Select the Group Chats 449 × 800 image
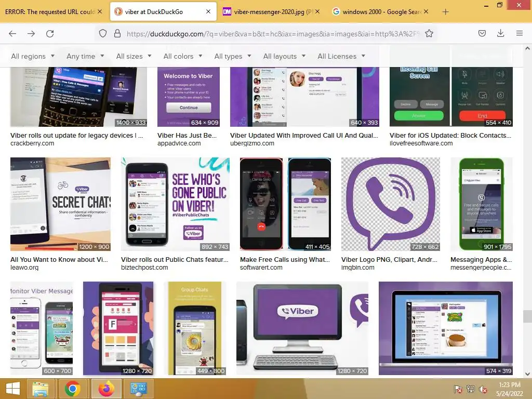The height and width of the screenshot is (399, 532). [195, 328]
